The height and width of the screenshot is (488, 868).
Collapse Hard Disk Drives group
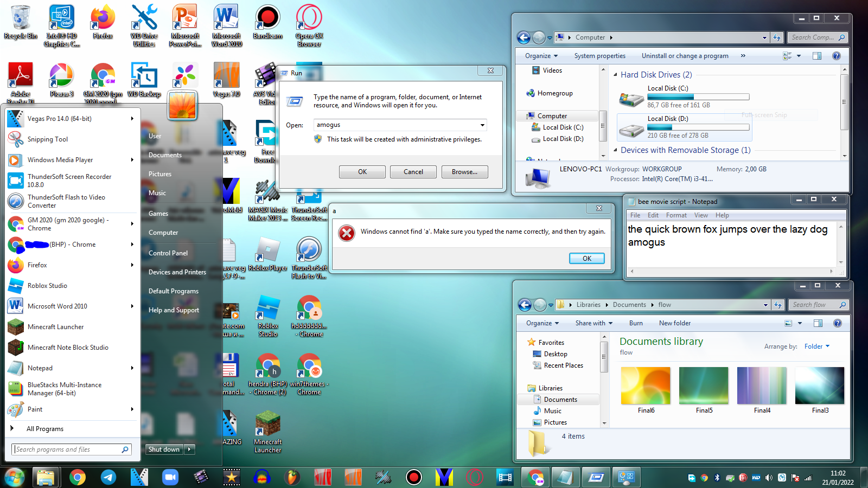(x=615, y=75)
